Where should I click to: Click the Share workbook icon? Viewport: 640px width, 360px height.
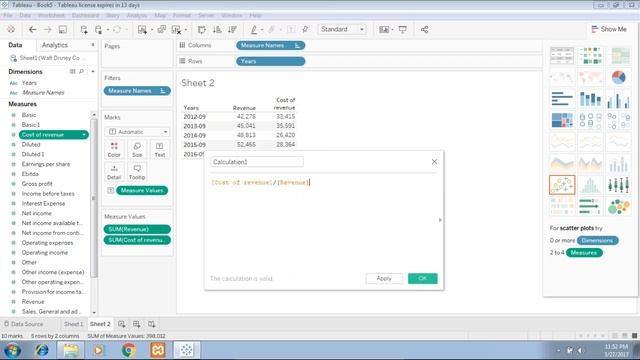424,29
